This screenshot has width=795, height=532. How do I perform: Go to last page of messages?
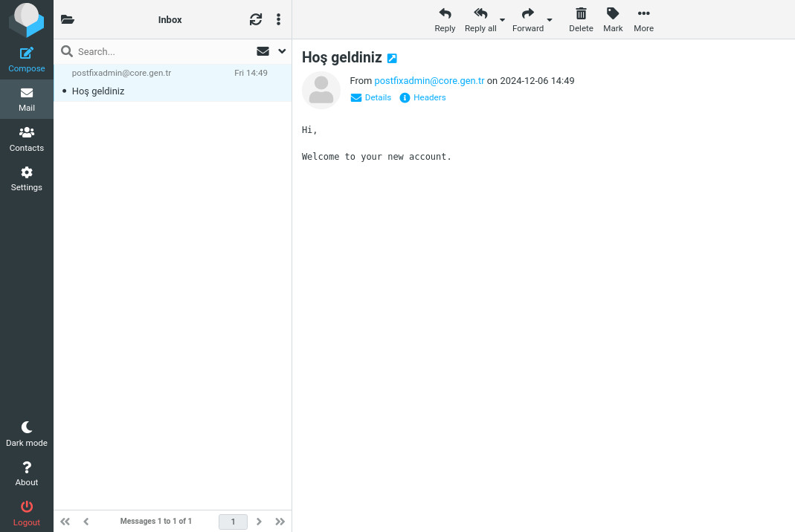pos(280,522)
